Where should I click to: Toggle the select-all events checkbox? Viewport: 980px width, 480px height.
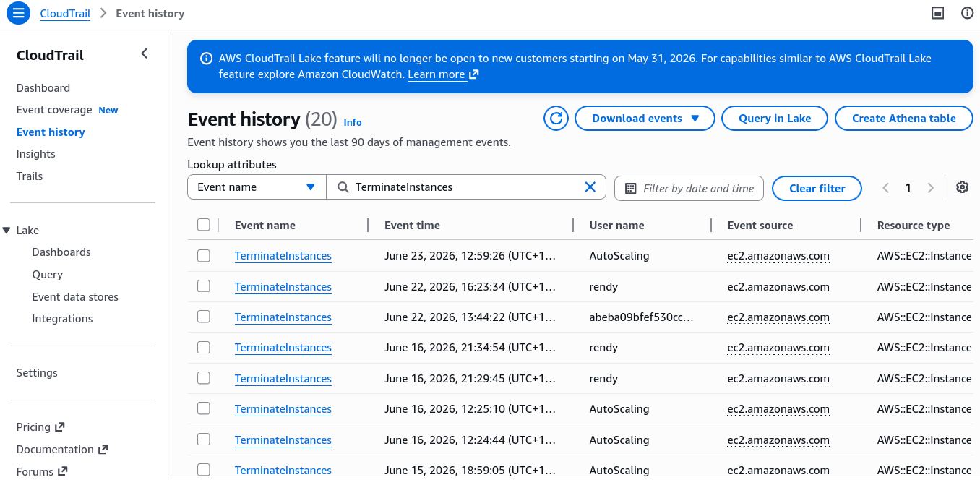(203, 225)
